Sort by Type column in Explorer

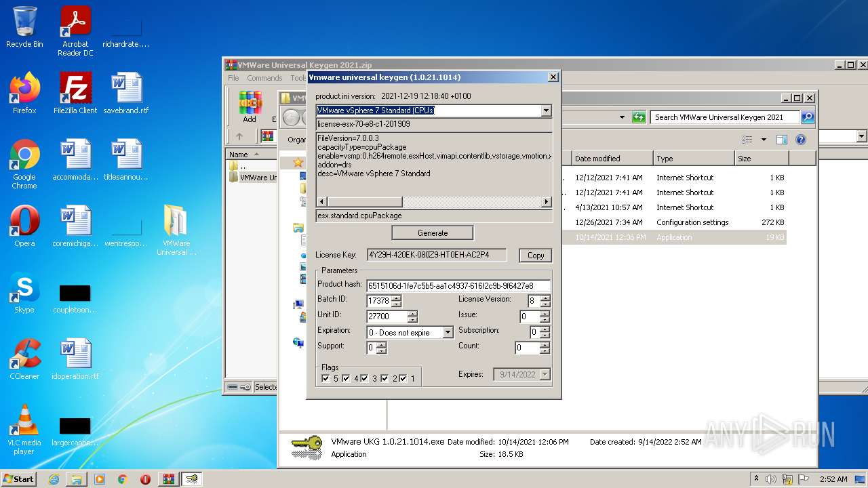(694, 159)
